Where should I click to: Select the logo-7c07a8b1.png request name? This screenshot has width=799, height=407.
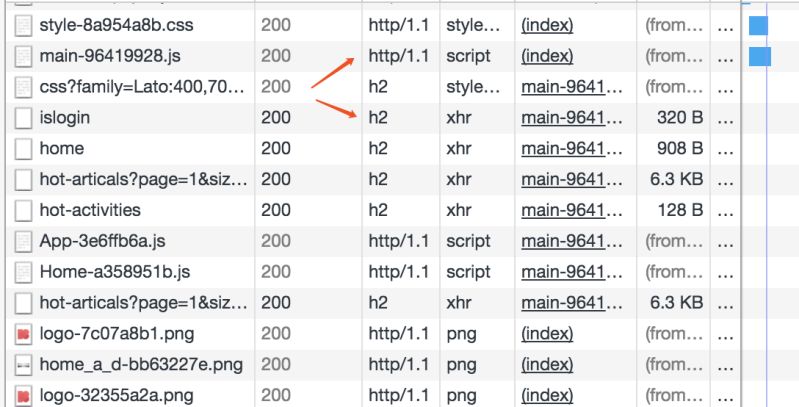(x=117, y=334)
